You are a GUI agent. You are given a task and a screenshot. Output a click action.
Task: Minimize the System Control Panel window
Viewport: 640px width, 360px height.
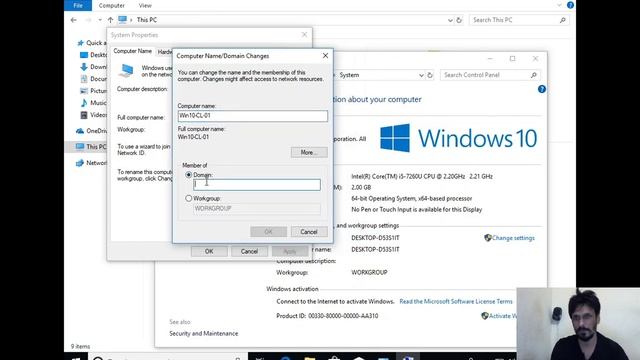tap(490, 59)
